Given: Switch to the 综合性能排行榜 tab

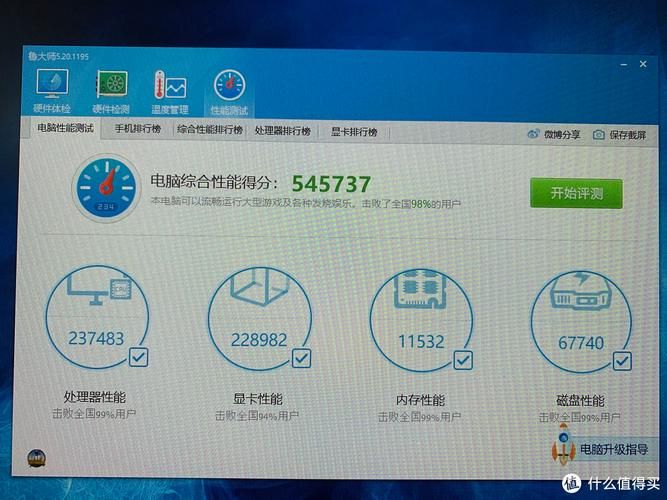Looking at the screenshot, I should click(x=210, y=129).
